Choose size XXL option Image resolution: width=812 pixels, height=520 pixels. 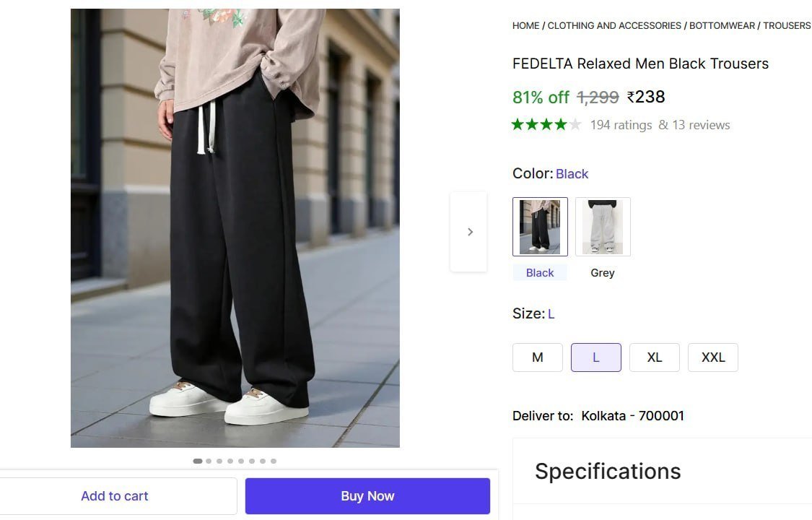pyautogui.click(x=713, y=357)
